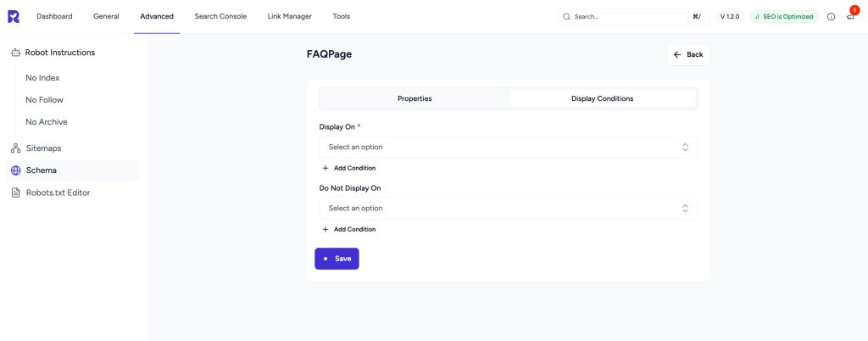
Task: Add Condition under Do Not Display On
Action: click(x=349, y=229)
